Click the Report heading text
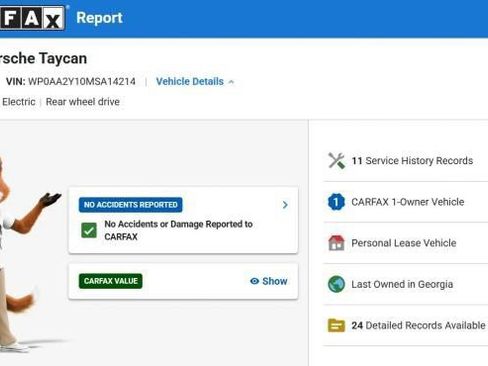The image size is (488, 366). pos(99,18)
